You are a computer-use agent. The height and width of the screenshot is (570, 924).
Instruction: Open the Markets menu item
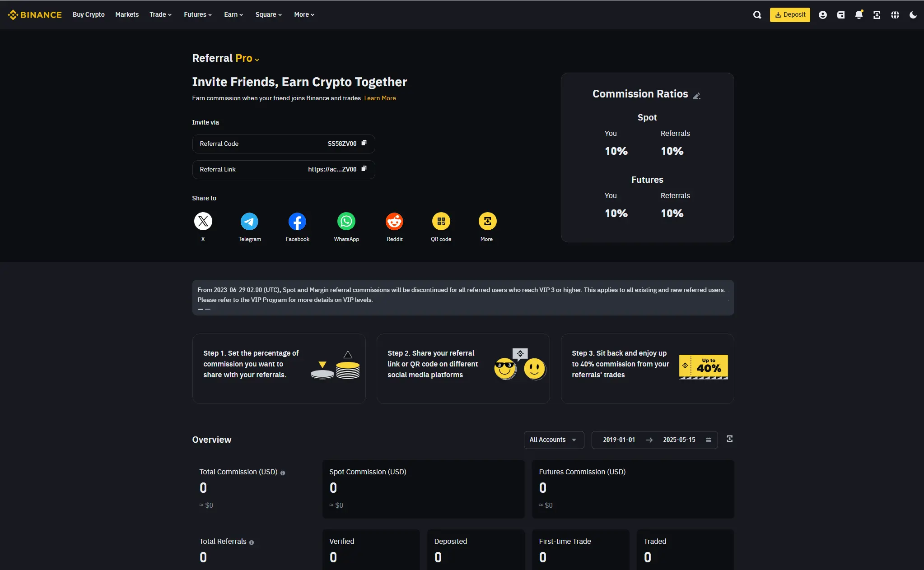[127, 14]
